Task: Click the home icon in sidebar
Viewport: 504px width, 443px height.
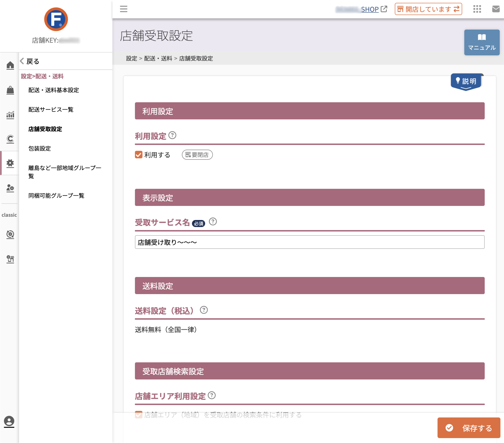Action: 10,65
